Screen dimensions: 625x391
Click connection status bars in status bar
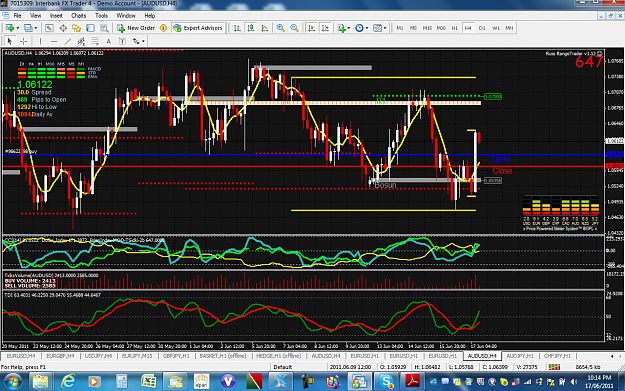[x=554, y=367]
